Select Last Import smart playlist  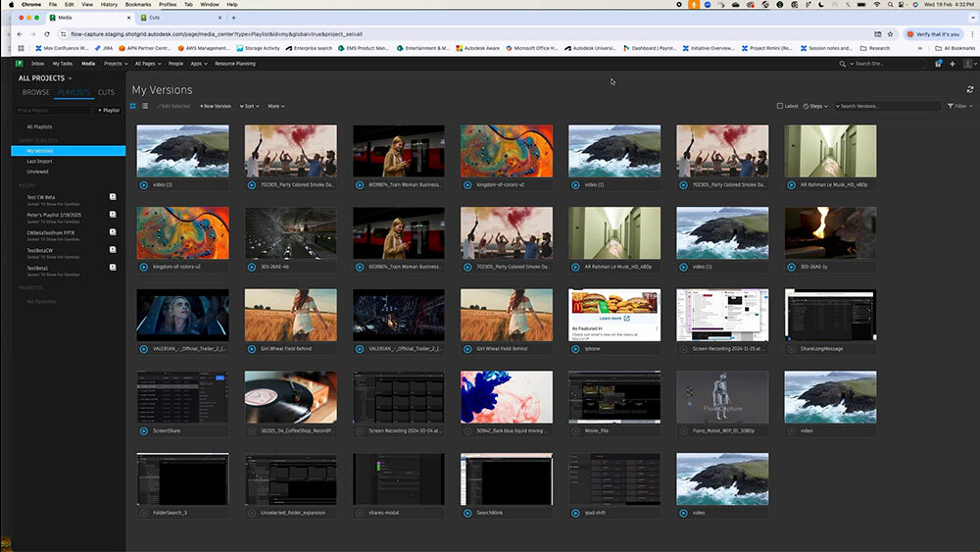[x=39, y=161]
